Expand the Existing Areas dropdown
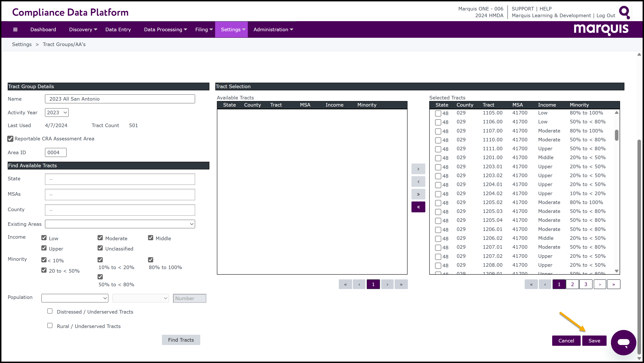 120,224
